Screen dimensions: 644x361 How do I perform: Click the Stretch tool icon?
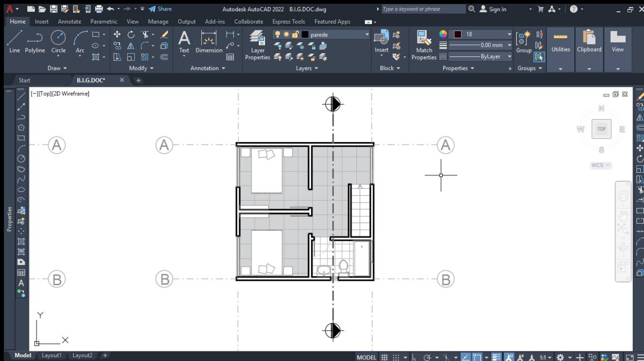click(x=117, y=57)
